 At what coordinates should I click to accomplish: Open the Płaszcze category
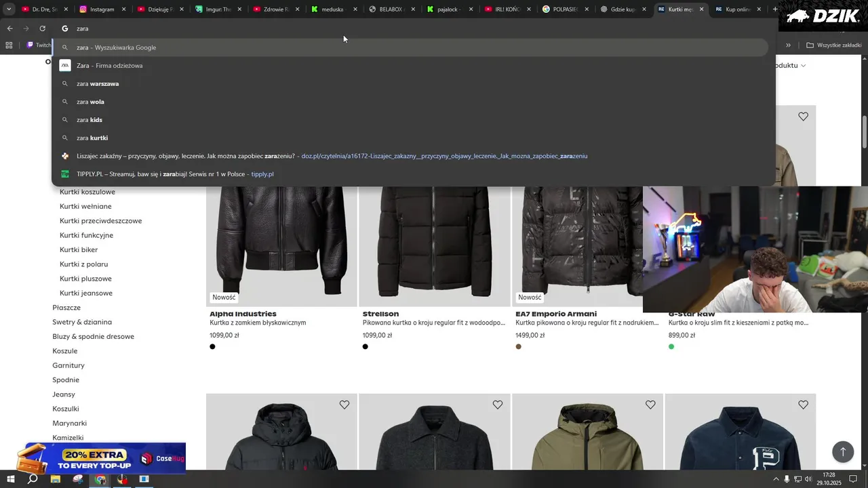pyautogui.click(x=66, y=307)
